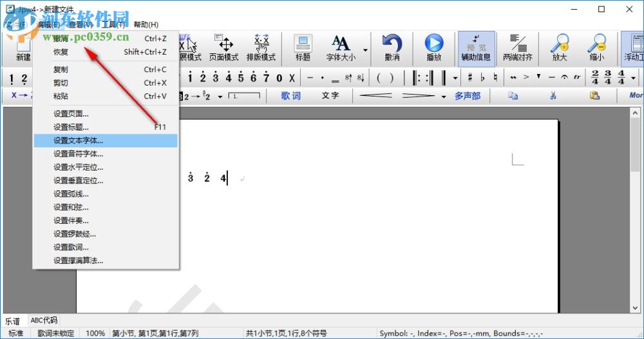Screen dimensions: 644x339
Task: Insert the sharp accidental ♯
Action: 470,77
